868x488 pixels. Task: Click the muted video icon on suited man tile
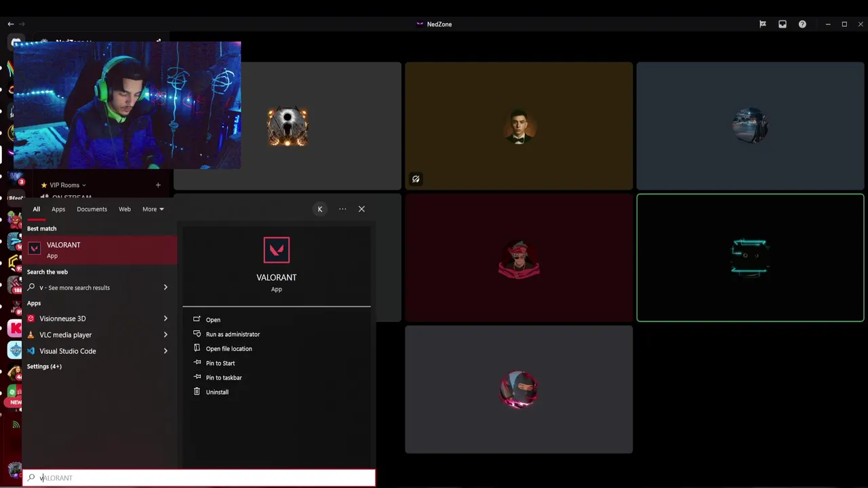coord(416,179)
